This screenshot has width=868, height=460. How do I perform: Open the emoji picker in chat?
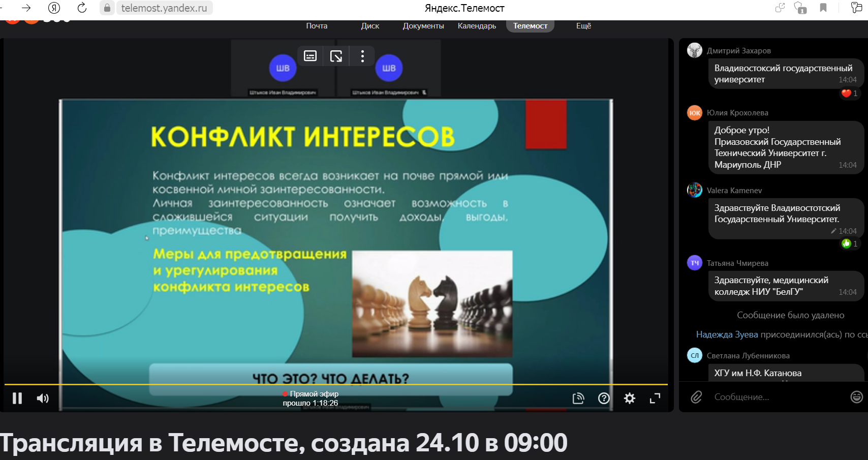click(x=856, y=397)
